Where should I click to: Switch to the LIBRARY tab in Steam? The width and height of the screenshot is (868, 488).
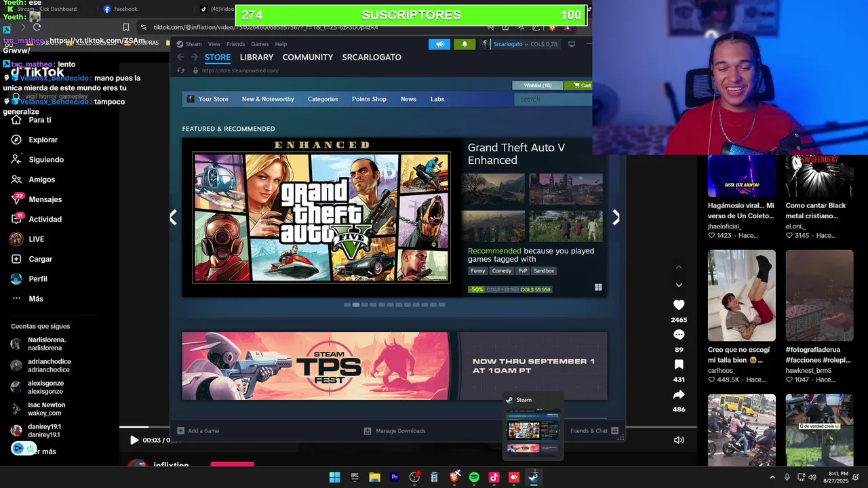(256, 58)
